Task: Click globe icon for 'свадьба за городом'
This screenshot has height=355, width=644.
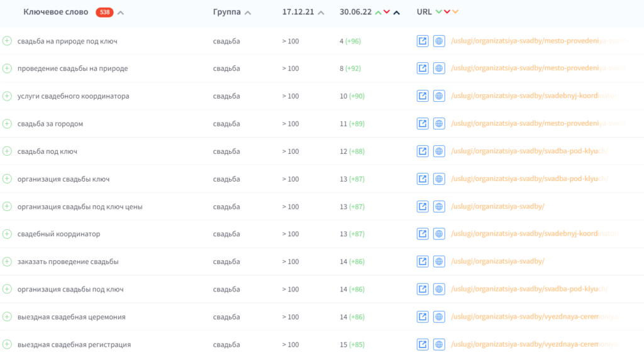Action: pos(439,124)
